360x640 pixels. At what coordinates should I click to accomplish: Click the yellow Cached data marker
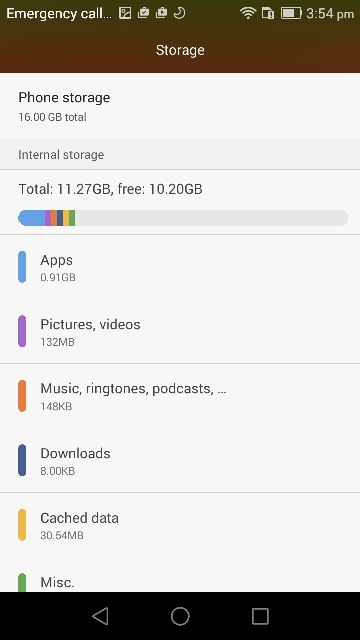click(x=22, y=524)
